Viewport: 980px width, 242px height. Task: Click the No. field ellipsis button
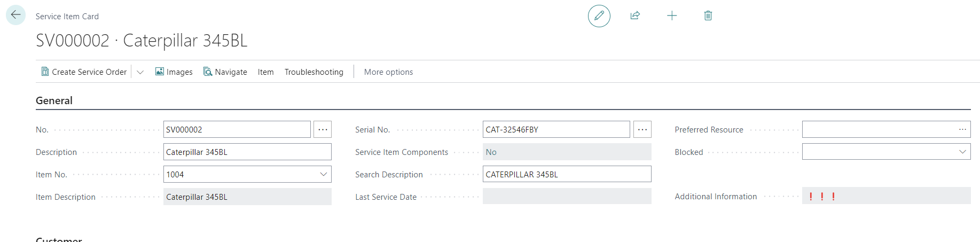pyautogui.click(x=323, y=129)
